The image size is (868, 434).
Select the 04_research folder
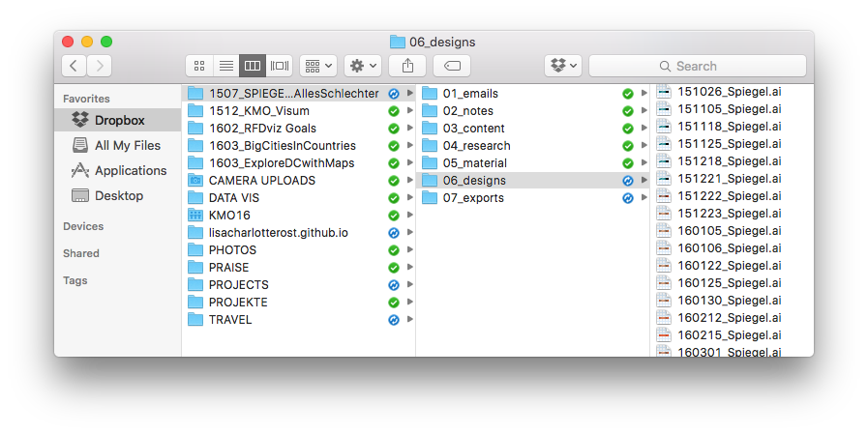click(x=532, y=146)
